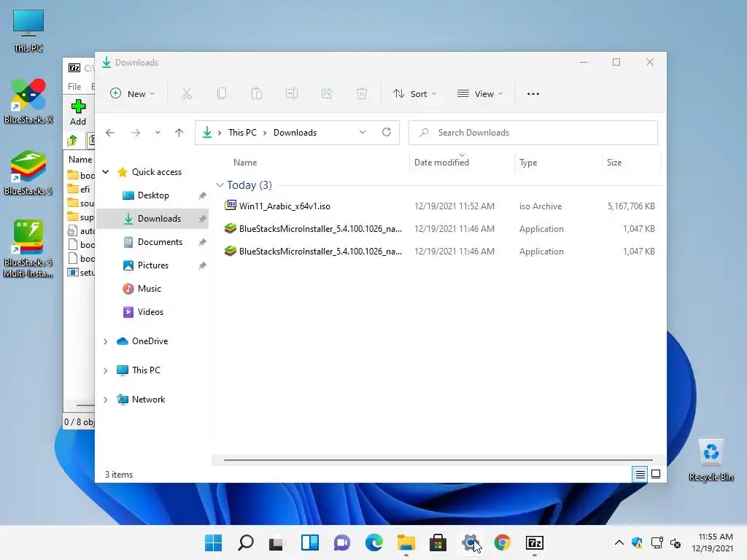Select Desktop in Quick access
The width and height of the screenshot is (747, 560).
152,195
